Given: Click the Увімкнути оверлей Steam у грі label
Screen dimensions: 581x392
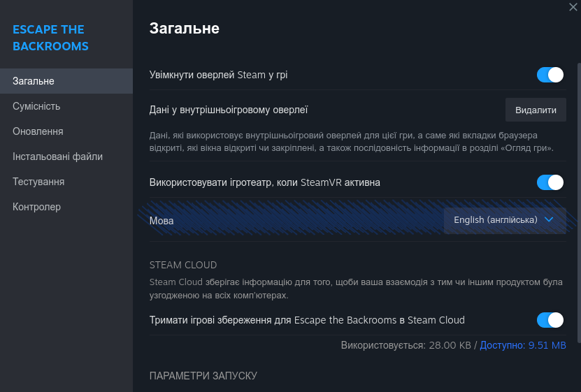Looking at the screenshot, I should tap(218, 75).
